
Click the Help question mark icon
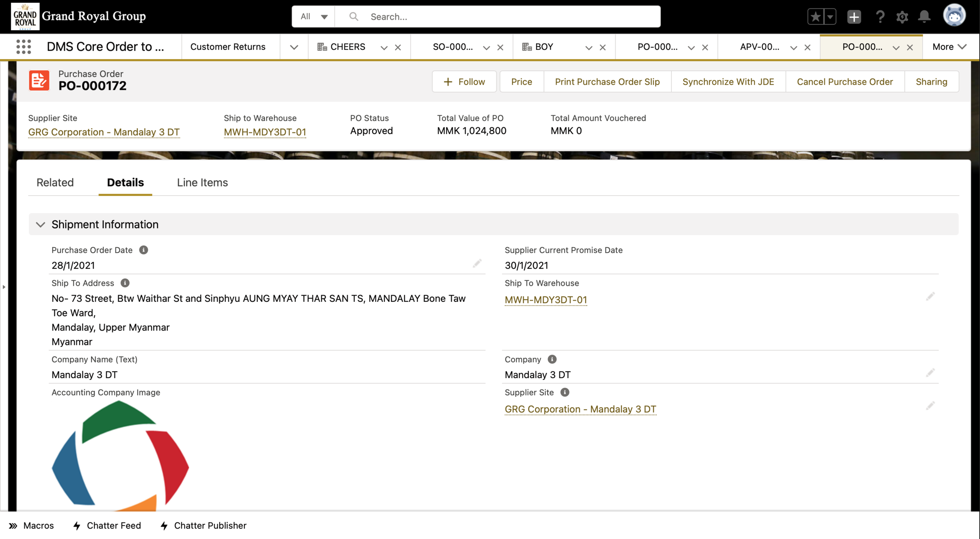coord(880,17)
